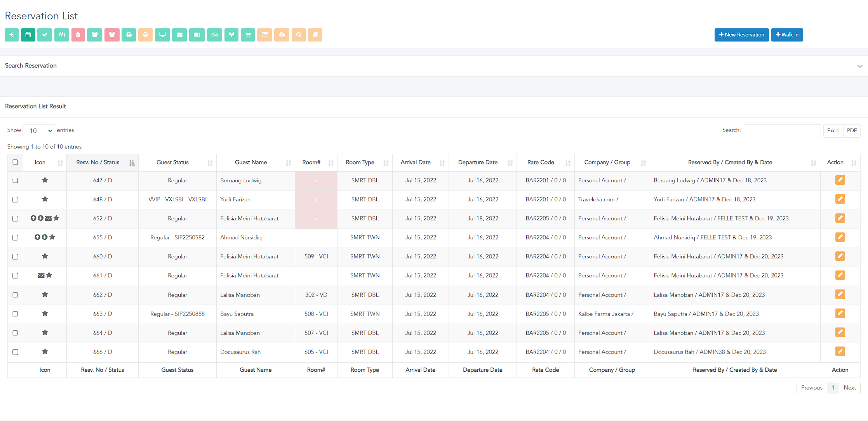868x421 pixels.
Task: Sort by Room Type column header
Action: (365, 163)
